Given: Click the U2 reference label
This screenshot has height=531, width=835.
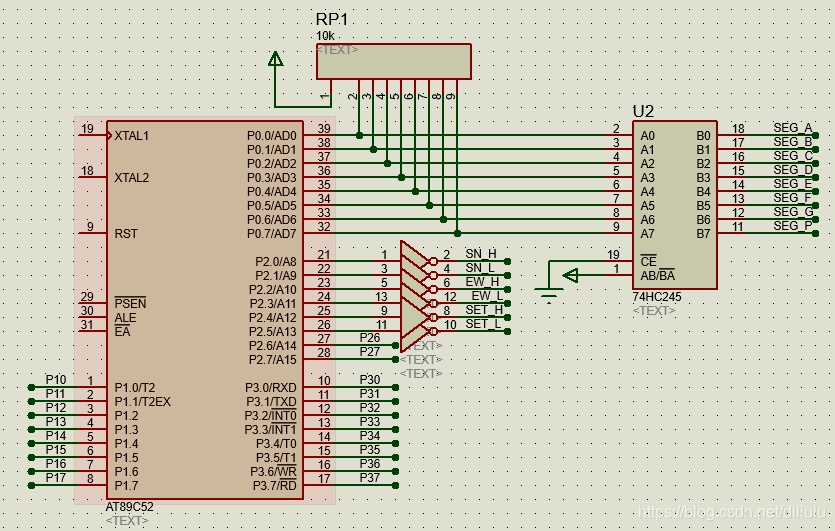Looking at the screenshot, I should point(643,111).
